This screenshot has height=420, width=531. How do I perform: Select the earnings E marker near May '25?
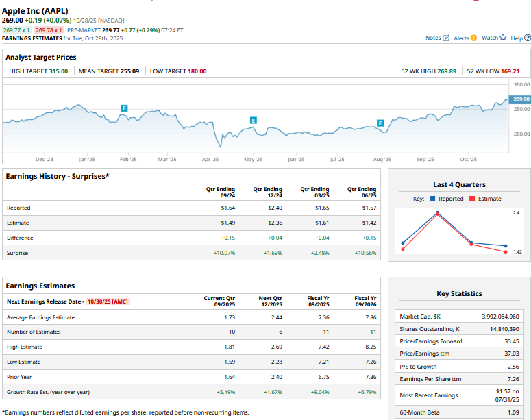point(253,120)
